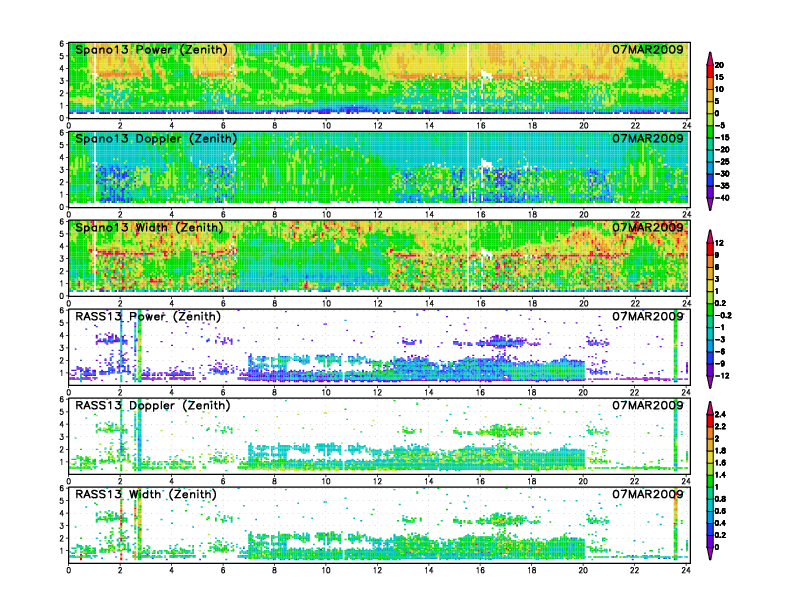Click colorbar label '-25'
The height and width of the screenshot is (612, 792).
point(722,162)
